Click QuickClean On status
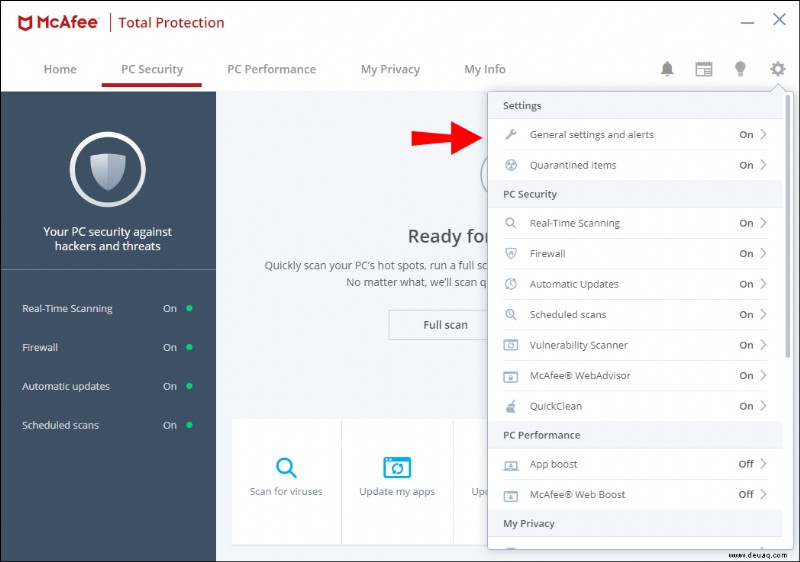 746,406
